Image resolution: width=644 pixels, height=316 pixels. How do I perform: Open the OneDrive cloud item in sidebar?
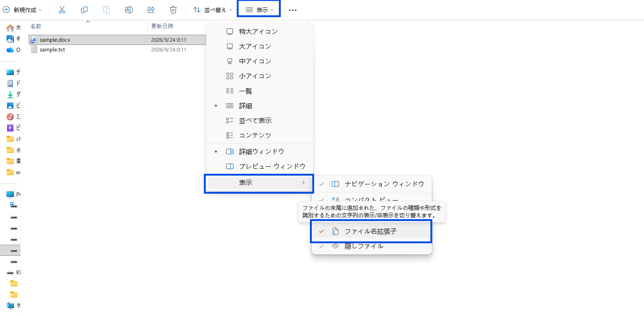pos(13,50)
